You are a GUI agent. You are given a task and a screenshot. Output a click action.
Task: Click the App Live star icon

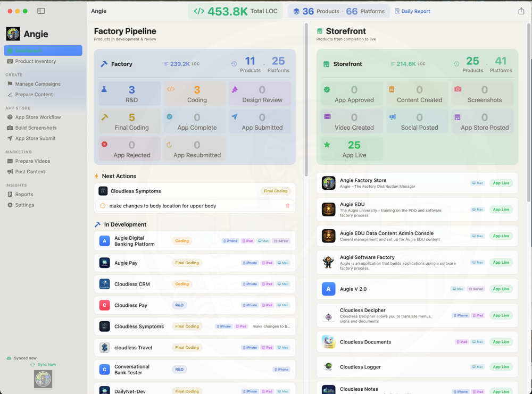click(x=327, y=145)
